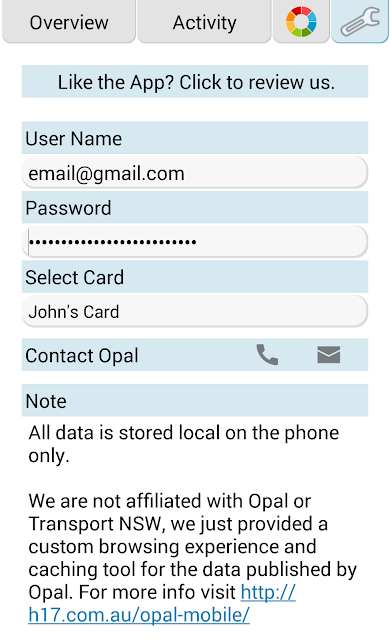Tap the 'We are not affiliated' paragraph
390x640 pixels.
[x=193, y=558]
